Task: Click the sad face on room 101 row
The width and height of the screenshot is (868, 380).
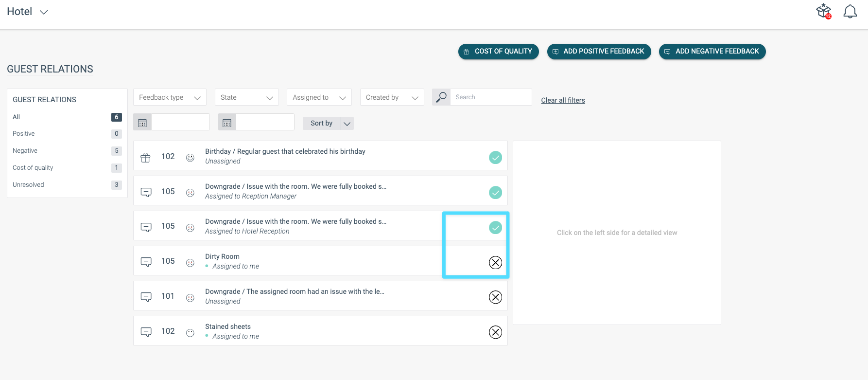Action: point(191,298)
